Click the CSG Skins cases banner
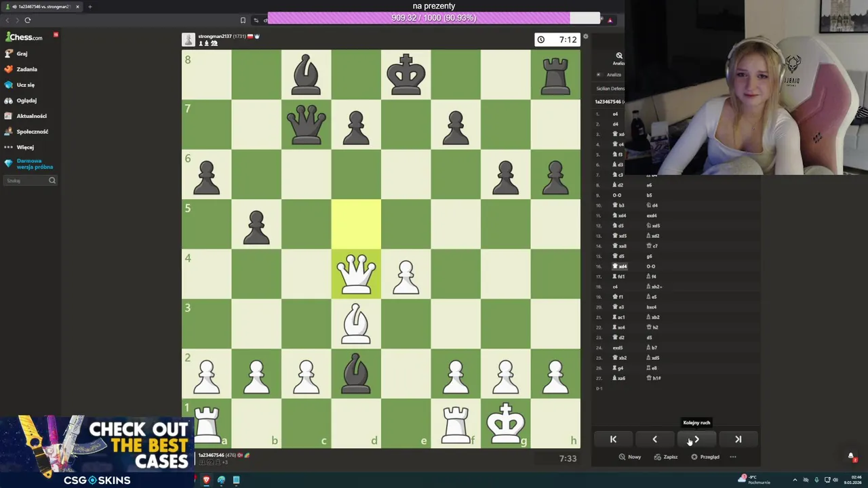The width and height of the screenshot is (868, 488). [x=97, y=451]
